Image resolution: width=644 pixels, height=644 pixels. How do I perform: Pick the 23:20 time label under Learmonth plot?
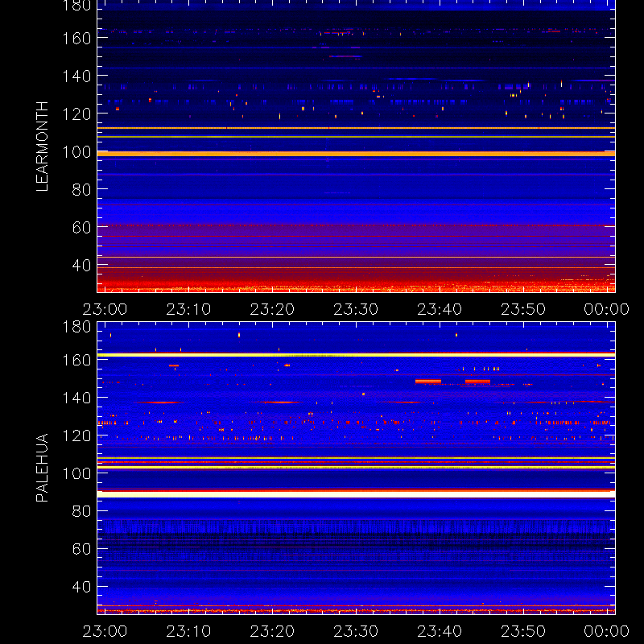pos(272,309)
